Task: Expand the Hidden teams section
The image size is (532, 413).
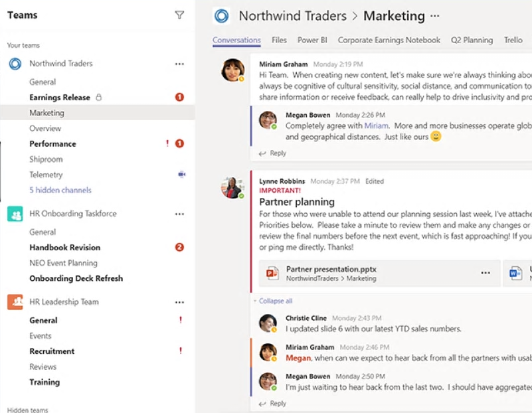Action: (x=27, y=410)
